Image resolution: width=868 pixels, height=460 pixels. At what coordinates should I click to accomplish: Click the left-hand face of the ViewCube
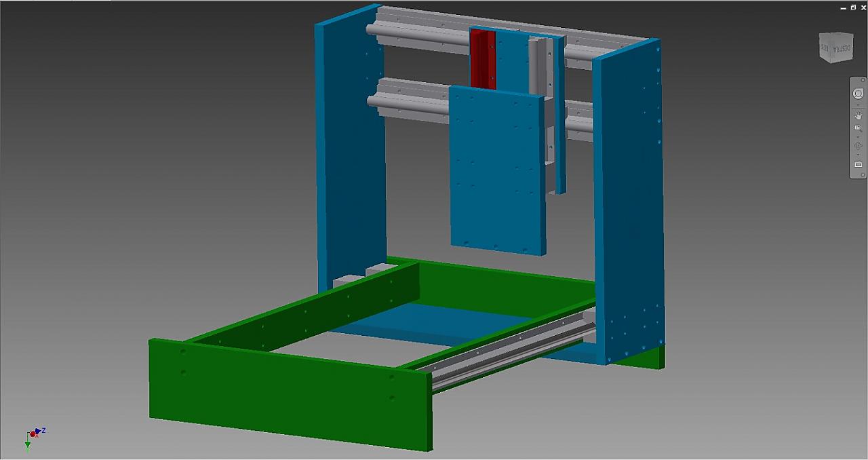824,47
